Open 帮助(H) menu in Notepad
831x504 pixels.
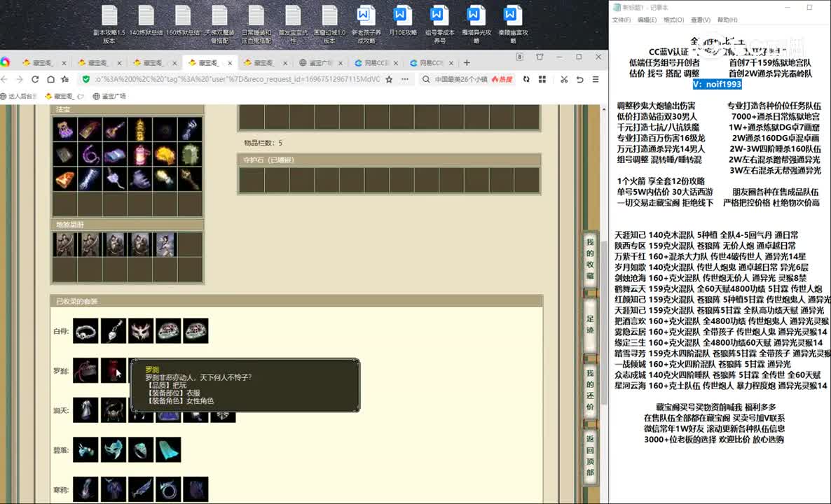(x=727, y=20)
